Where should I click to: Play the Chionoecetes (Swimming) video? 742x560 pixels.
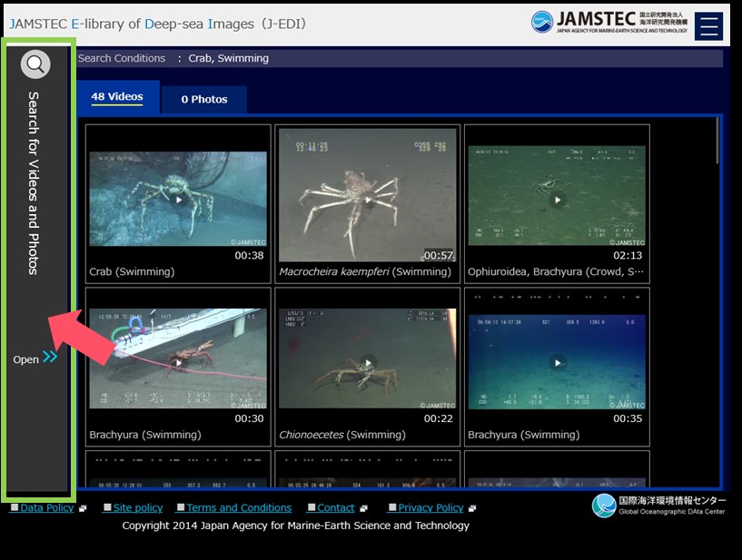coord(367,363)
